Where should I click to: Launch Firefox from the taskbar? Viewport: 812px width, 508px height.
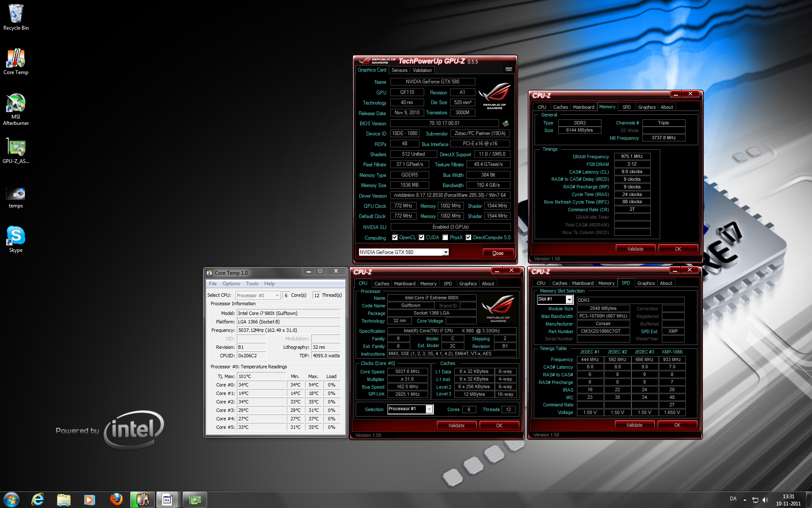(x=116, y=500)
